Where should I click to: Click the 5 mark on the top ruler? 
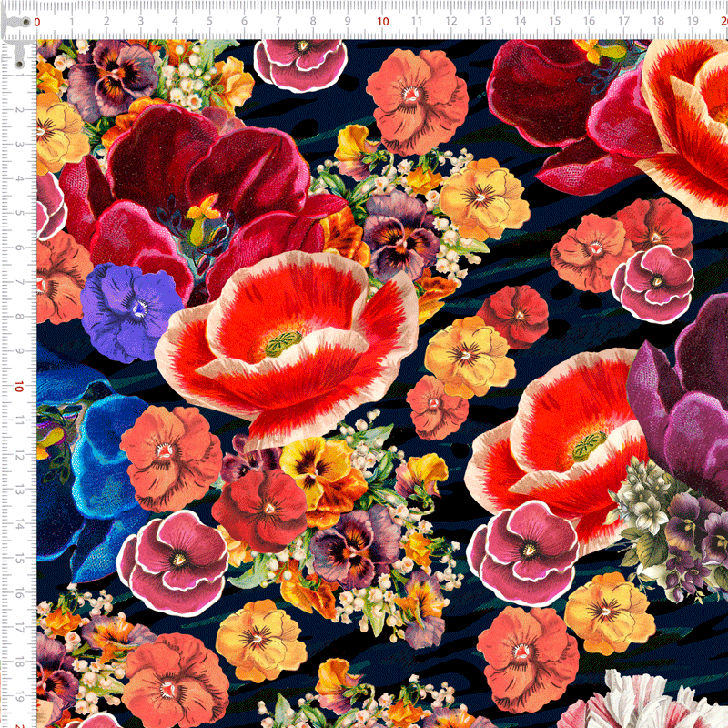(x=210, y=20)
